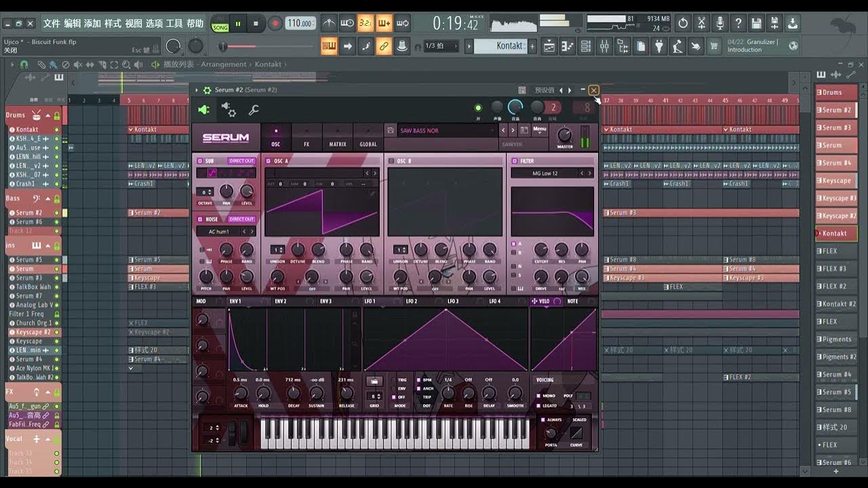Image resolution: width=868 pixels, height=488 pixels.
Task: Select the ENV 2 tab
Action: pos(281,301)
